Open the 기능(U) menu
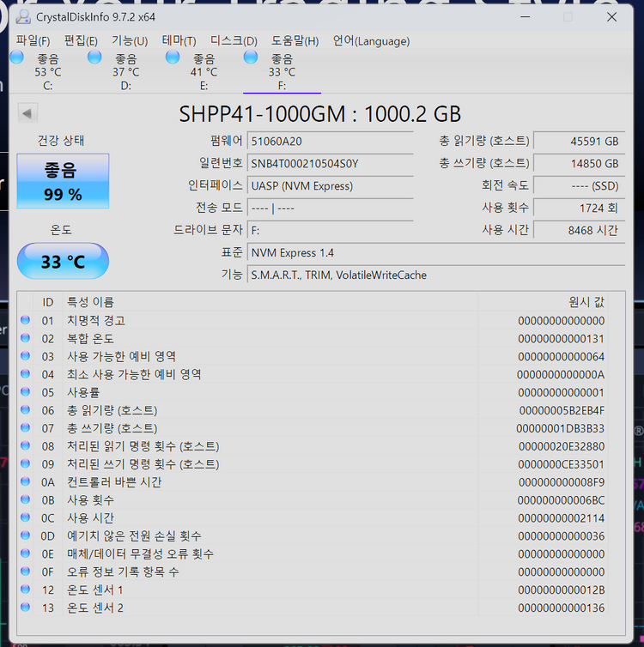 130,41
